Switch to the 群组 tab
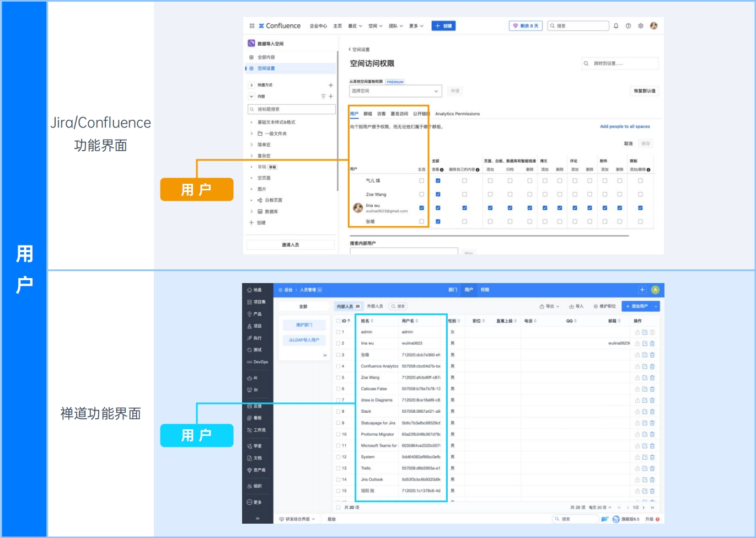 click(x=368, y=114)
